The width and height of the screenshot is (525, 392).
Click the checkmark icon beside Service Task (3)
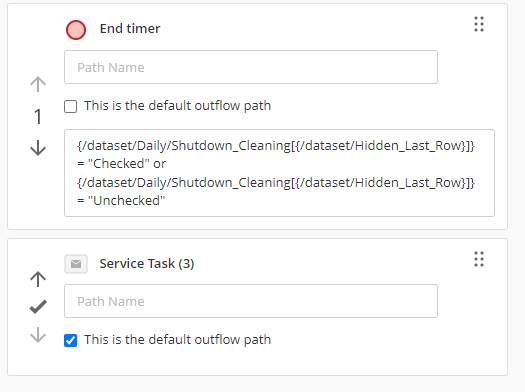(x=38, y=307)
